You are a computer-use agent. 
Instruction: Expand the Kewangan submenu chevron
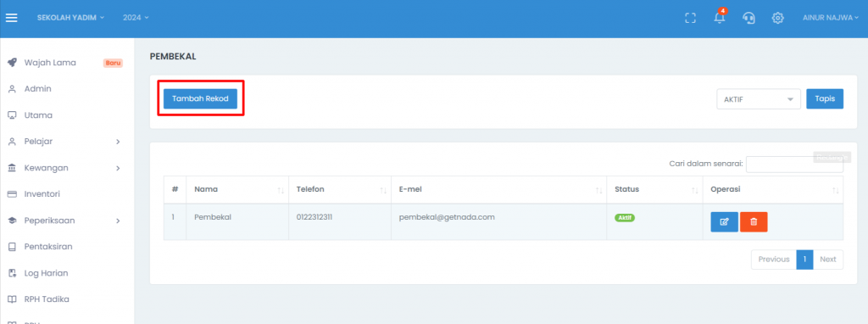(x=118, y=168)
